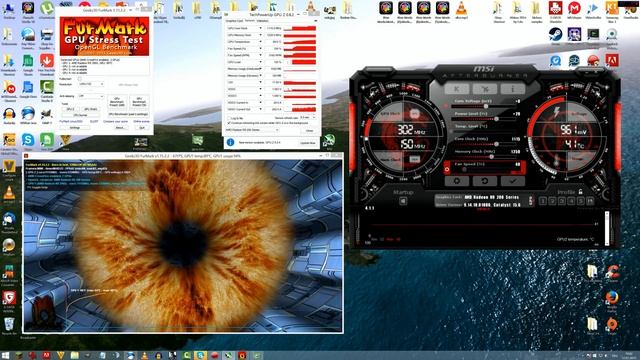Click Windows Start button on taskbar
Image resolution: width=640 pixels, height=360 pixels.
click(6, 355)
